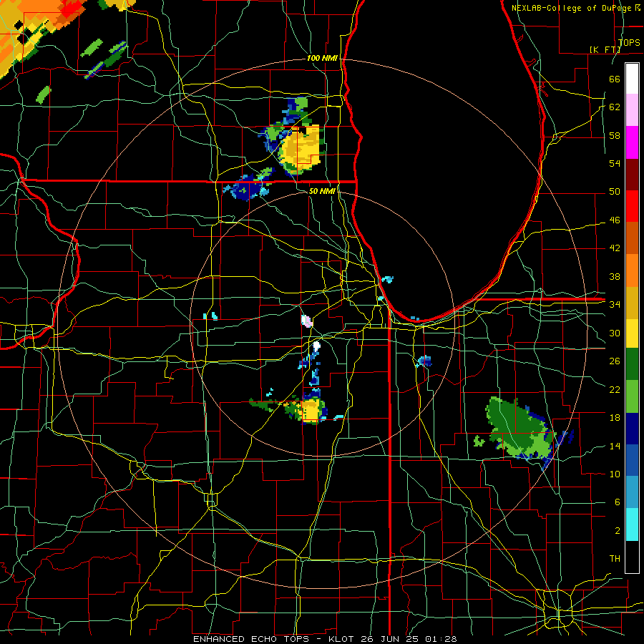Click the white echo pixel near radar center
This screenshot has width=644, height=644.
tap(316, 346)
